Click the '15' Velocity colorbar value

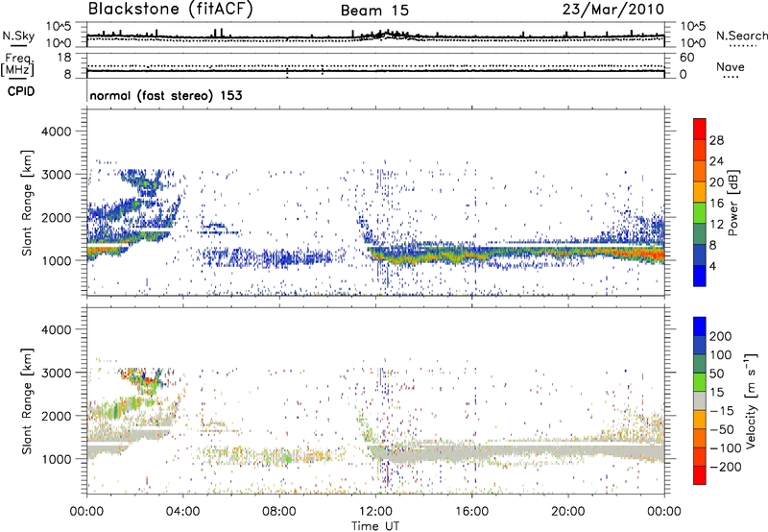716,392
